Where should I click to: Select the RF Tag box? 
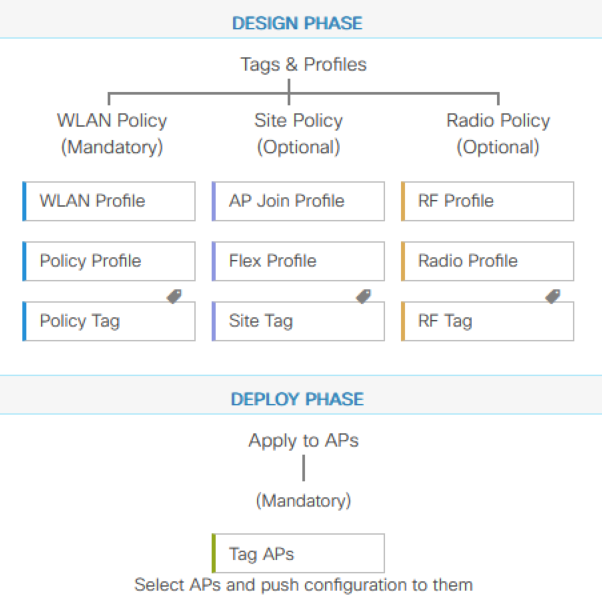click(x=488, y=321)
